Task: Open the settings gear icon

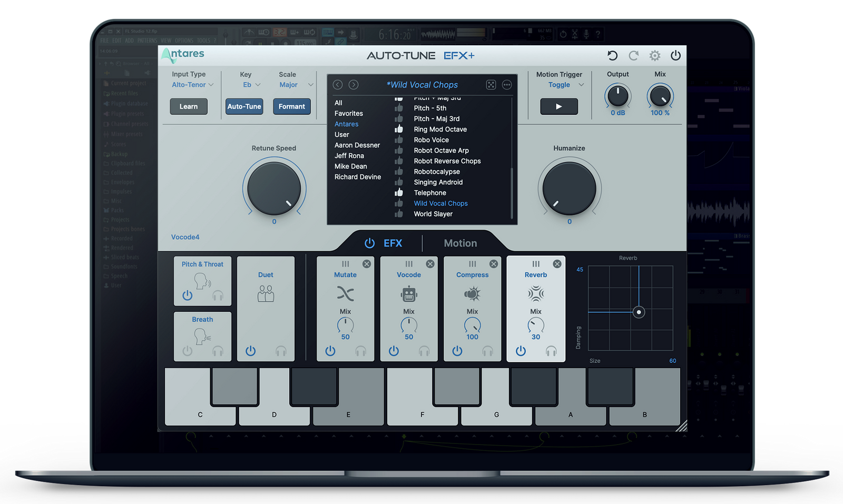Action: (655, 55)
